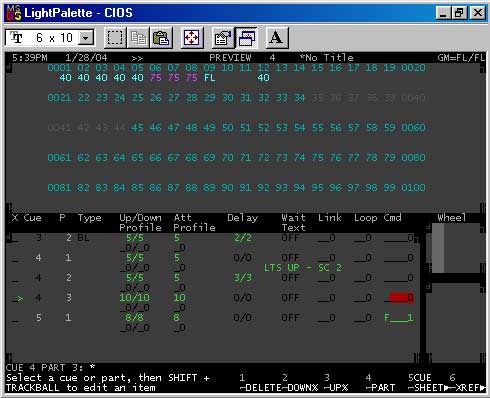Click the Wait Text column header
490x398 pixels.
(x=293, y=223)
